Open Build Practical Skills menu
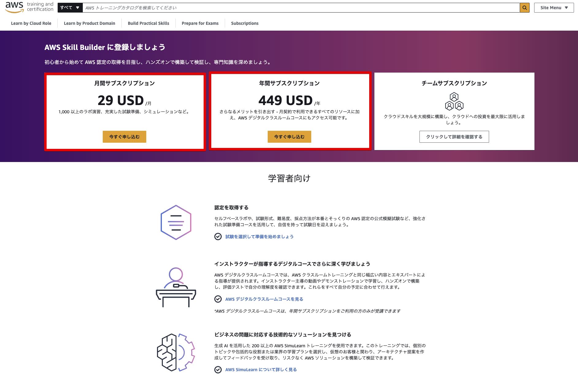 [x=148, y=23]
